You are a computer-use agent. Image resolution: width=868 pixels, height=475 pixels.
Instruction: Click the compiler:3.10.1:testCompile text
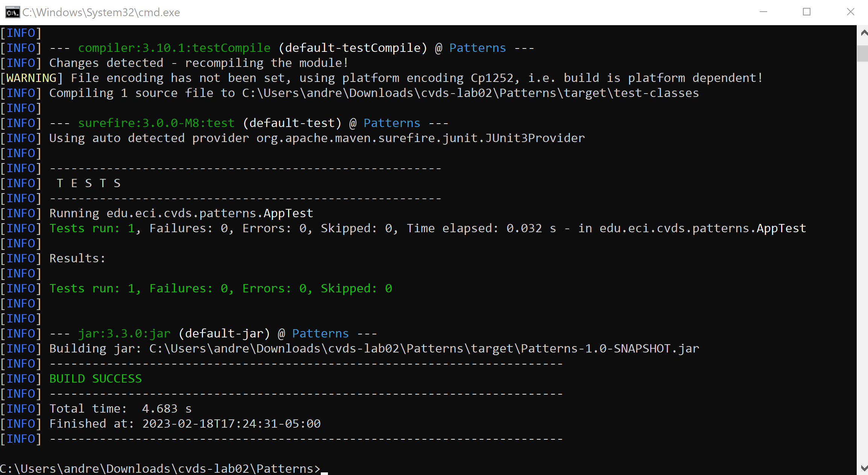click(x=174, y=47)
